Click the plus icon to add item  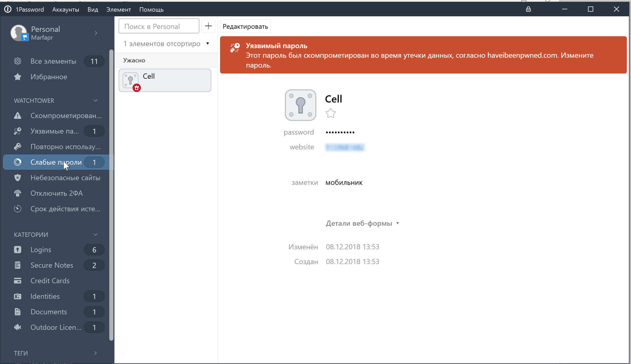(x=208, y=26)
